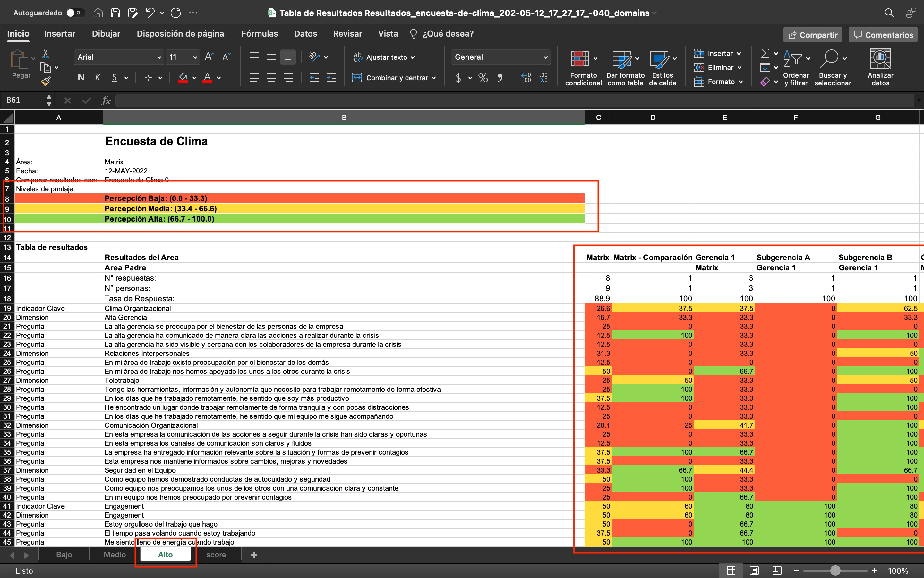
Task: Click the zoom in plus button
Action: [874, 571]
